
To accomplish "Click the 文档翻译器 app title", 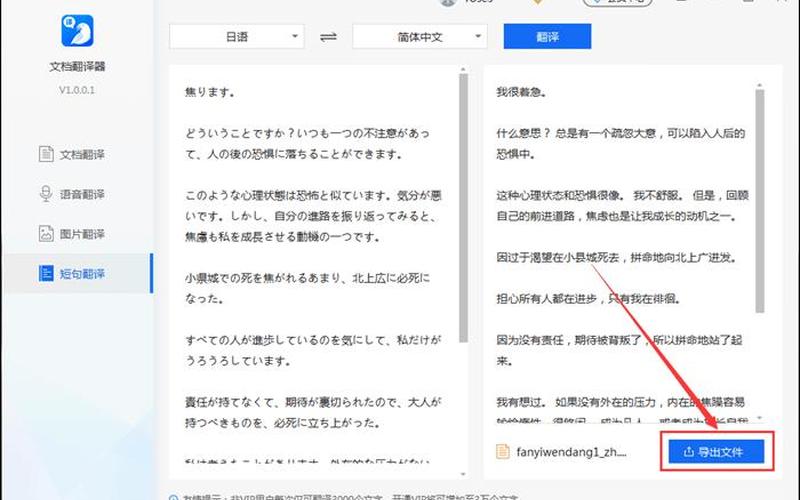I will point(77,66).
